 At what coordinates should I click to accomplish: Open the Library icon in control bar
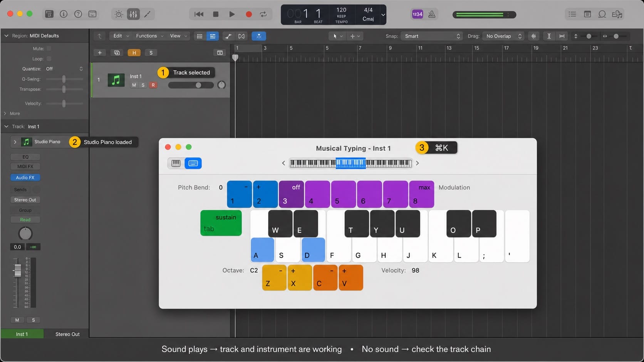point(49,14)
